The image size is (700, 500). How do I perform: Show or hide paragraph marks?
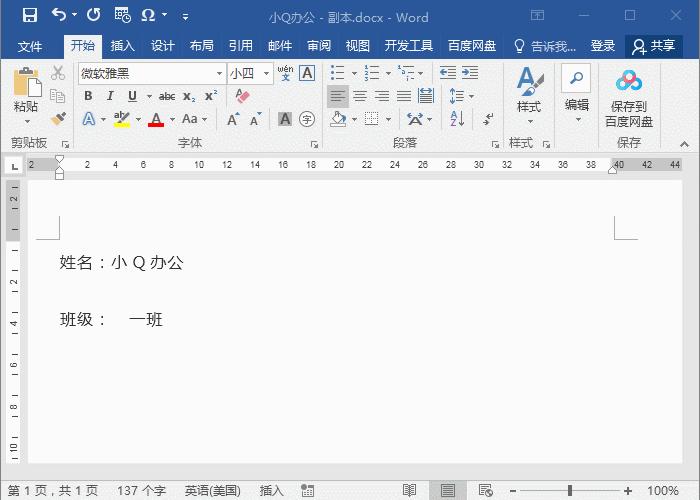click(x=488, y=119)
